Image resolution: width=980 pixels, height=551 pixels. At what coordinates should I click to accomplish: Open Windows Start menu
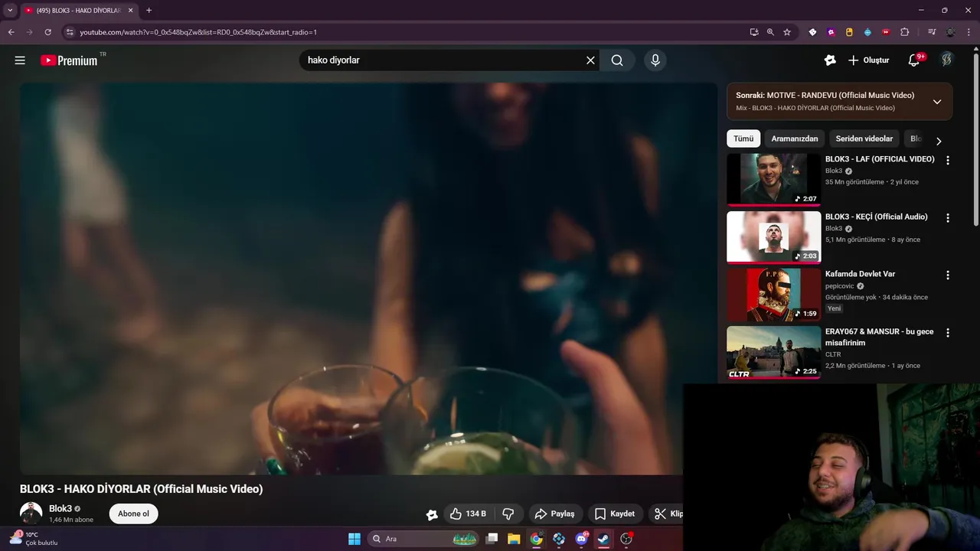coord(354,539)
